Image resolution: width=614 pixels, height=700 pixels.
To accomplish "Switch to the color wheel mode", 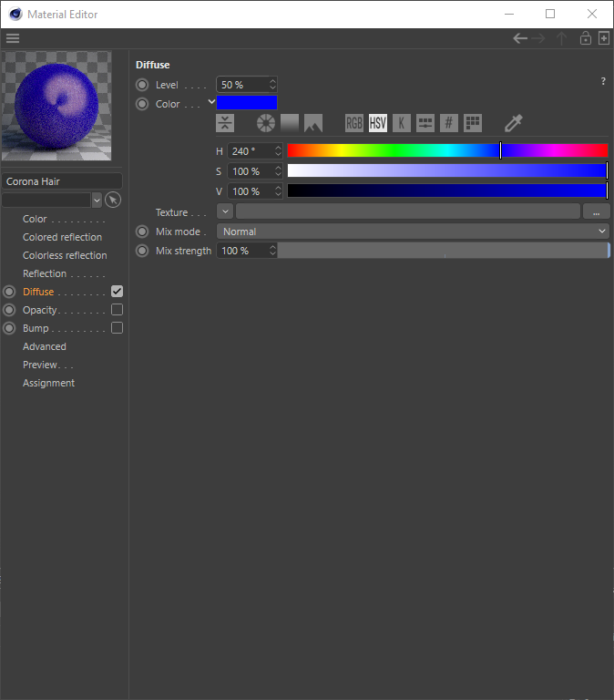I will click(x=266, y=123).
